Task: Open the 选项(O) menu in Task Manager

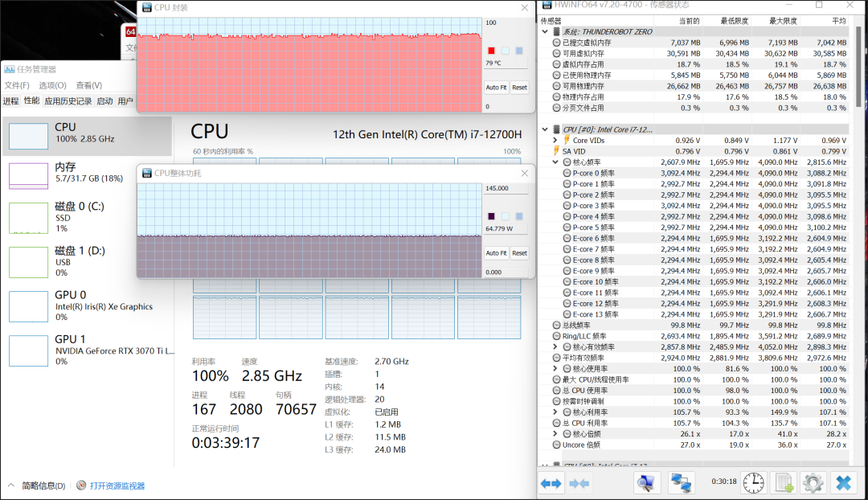Action: [52, 85]
